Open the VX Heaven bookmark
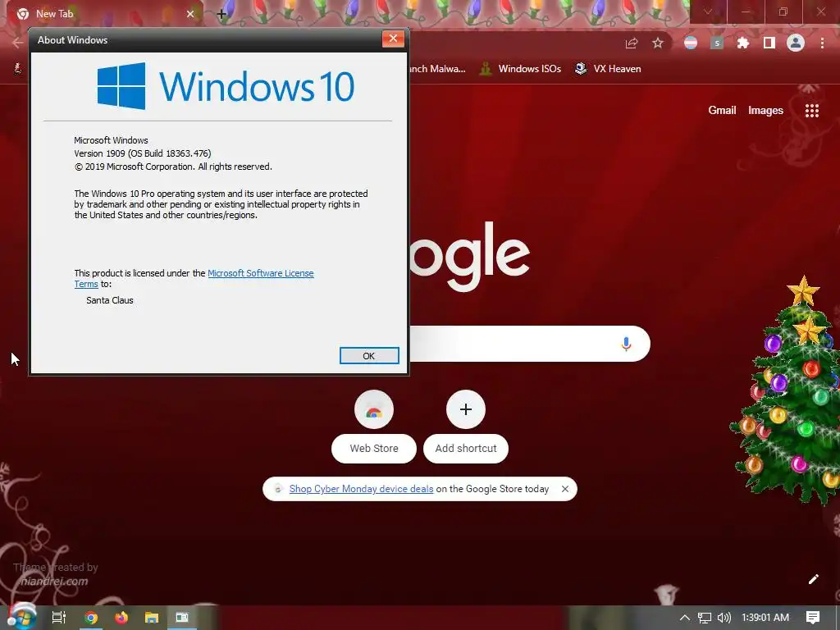The height and width of the screenshot is (630, 840). (x=608, y=69)
